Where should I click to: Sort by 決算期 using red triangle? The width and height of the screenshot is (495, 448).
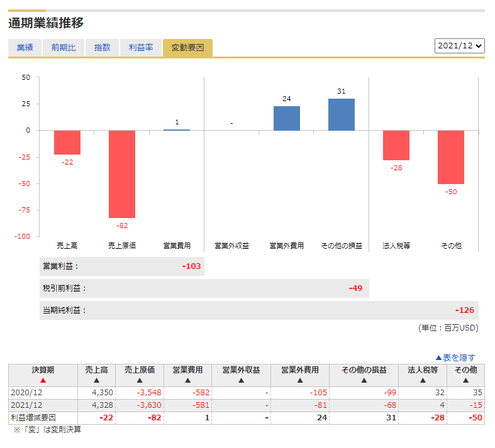pyautogui.click(x=43, y=380)
